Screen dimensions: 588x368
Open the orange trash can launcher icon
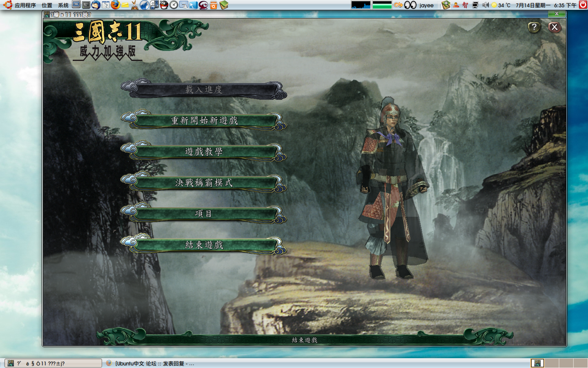(x=213, y=5)
